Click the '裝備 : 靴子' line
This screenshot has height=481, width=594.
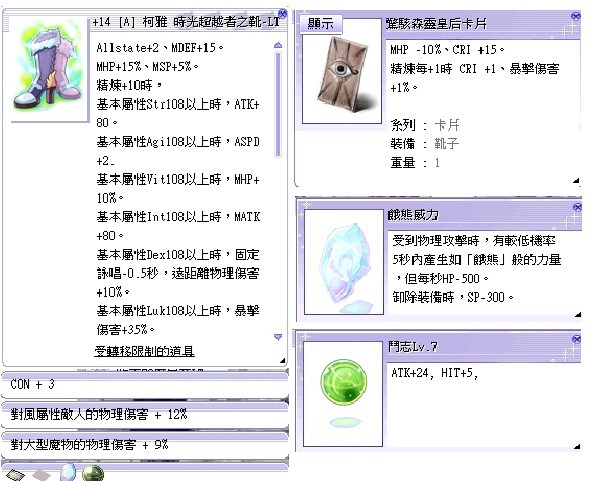point(425,144)
